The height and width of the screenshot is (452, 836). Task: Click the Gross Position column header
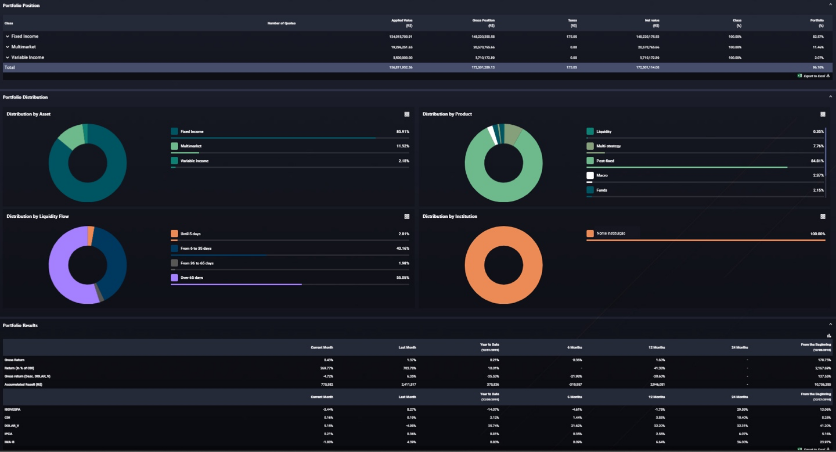point(484,23)
